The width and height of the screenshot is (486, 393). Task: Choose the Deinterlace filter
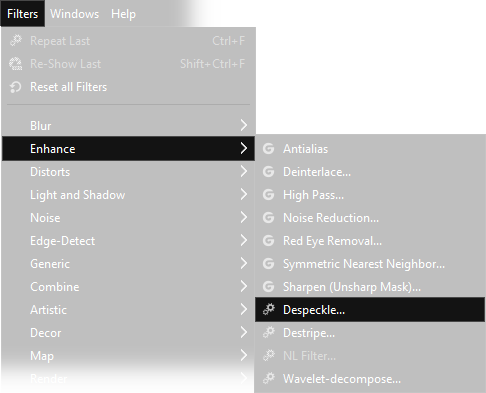(370, 172)
